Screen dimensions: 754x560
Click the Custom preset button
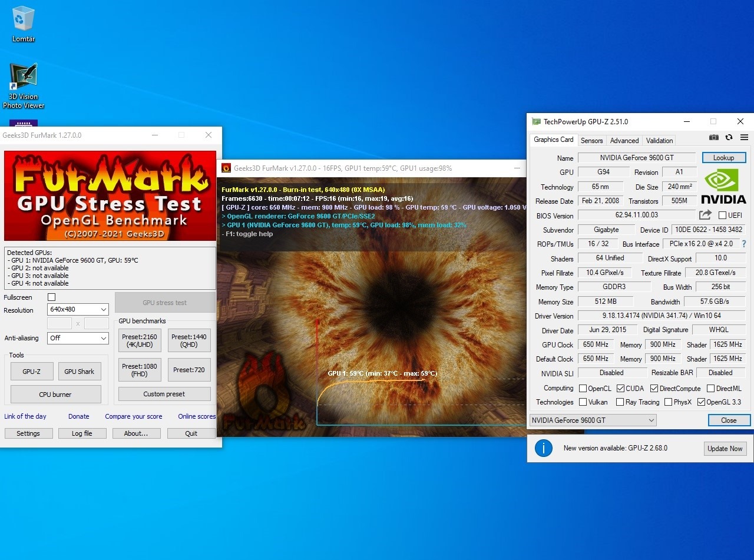coord(164,394)
